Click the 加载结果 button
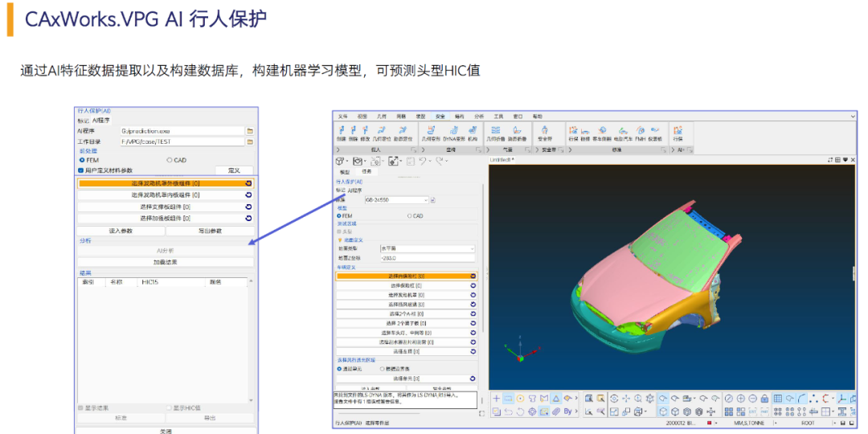868x434 pixels. (166, 262)
